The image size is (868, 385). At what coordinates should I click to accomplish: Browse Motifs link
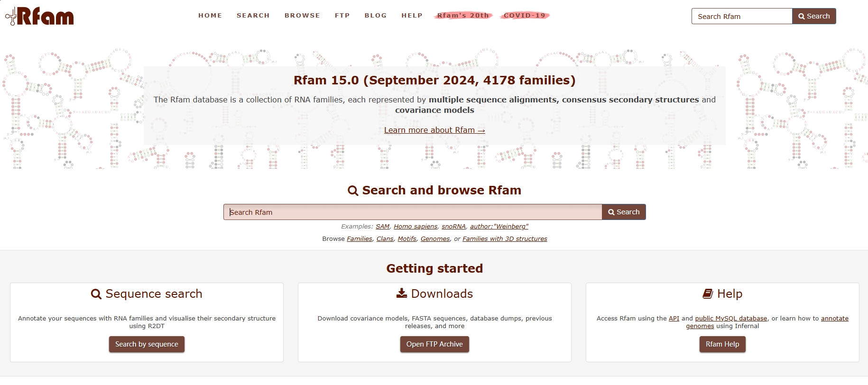(407, 239)
